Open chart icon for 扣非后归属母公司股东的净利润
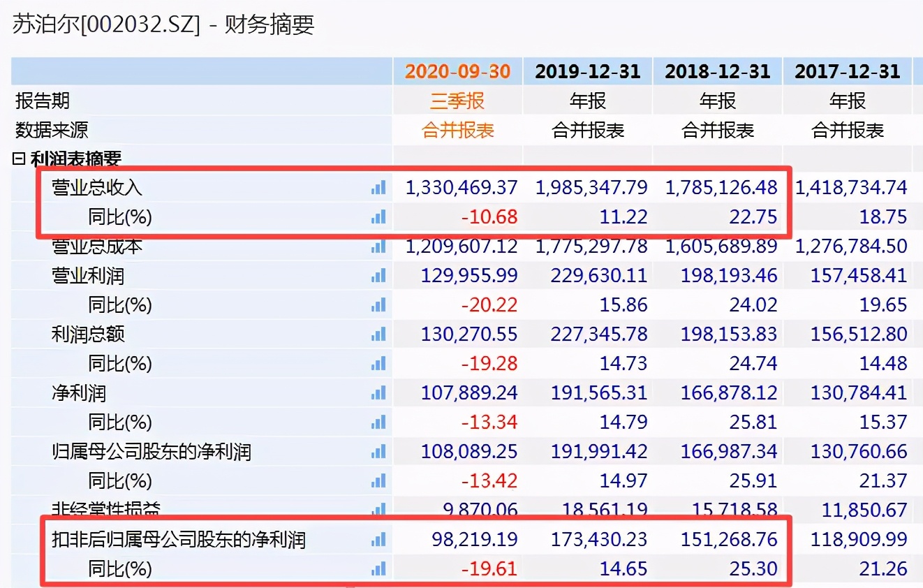Screen dimensions: 923x588 [x=378, y=540]
